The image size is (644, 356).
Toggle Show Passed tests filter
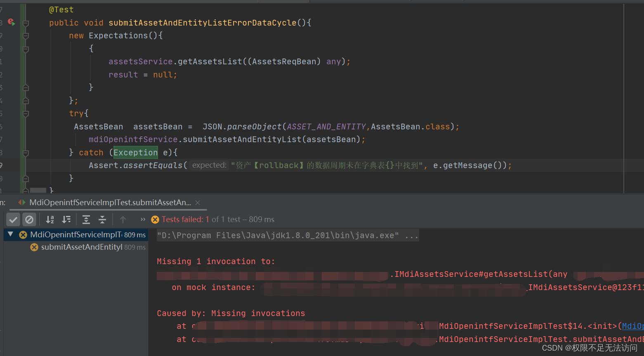coord(13,219)
